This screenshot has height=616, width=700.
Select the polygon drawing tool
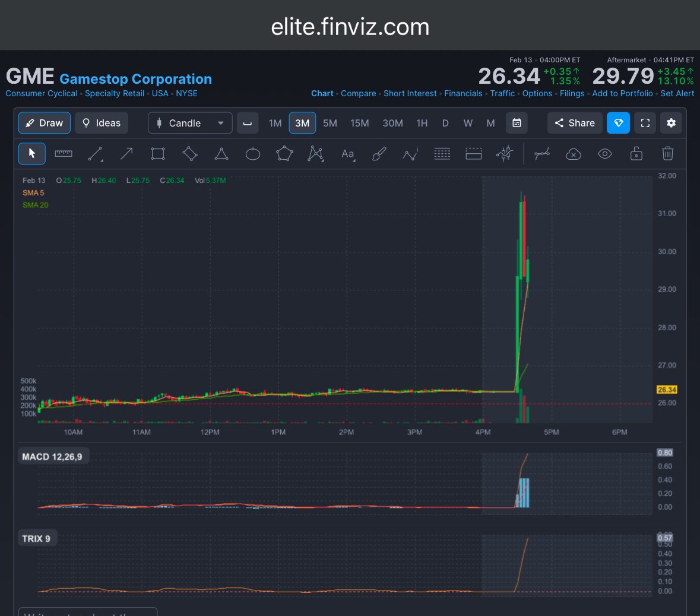pos(284,154)
